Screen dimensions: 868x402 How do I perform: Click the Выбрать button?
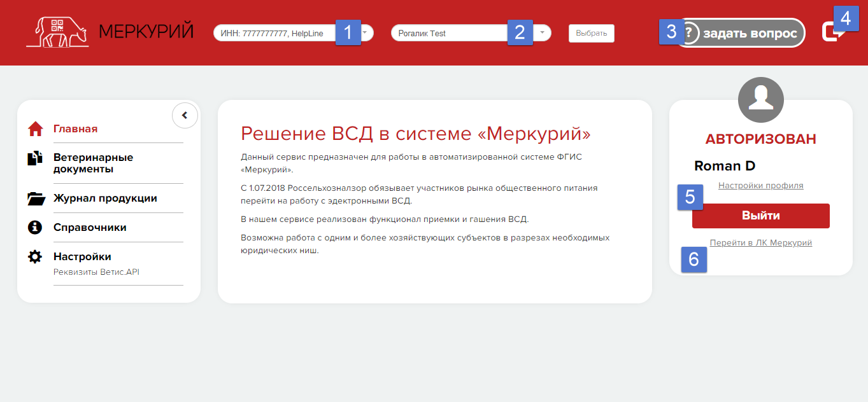coord(592,33)
